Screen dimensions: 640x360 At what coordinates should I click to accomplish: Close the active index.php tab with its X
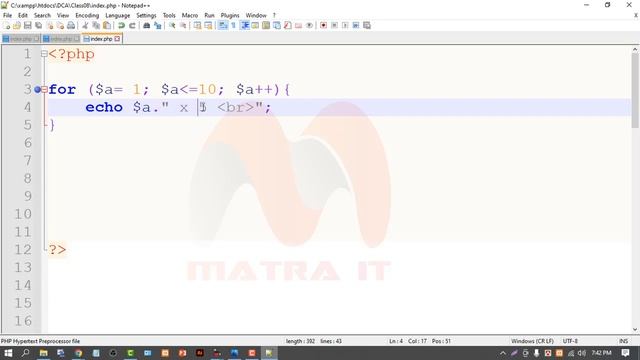[x=117, y=39]
